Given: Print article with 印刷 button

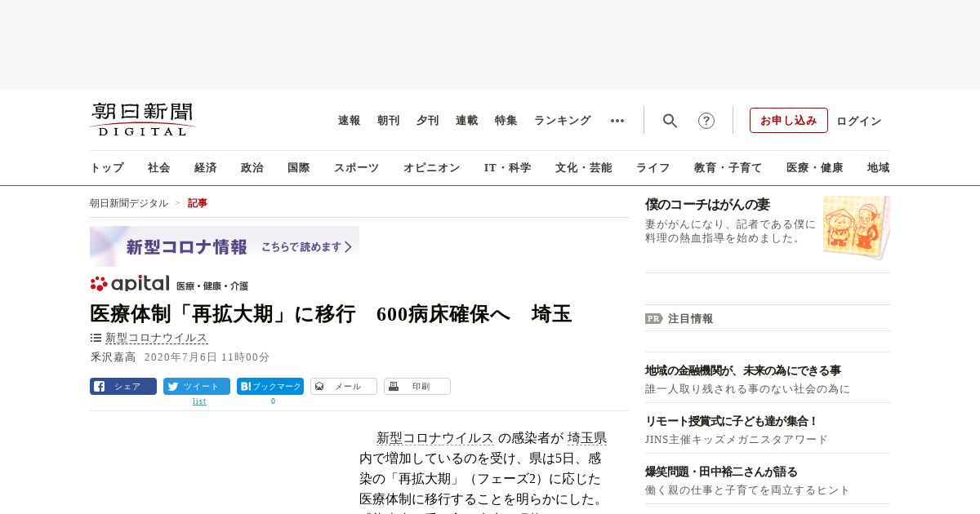Looking at the screenshot, I should tap(417, 387).
